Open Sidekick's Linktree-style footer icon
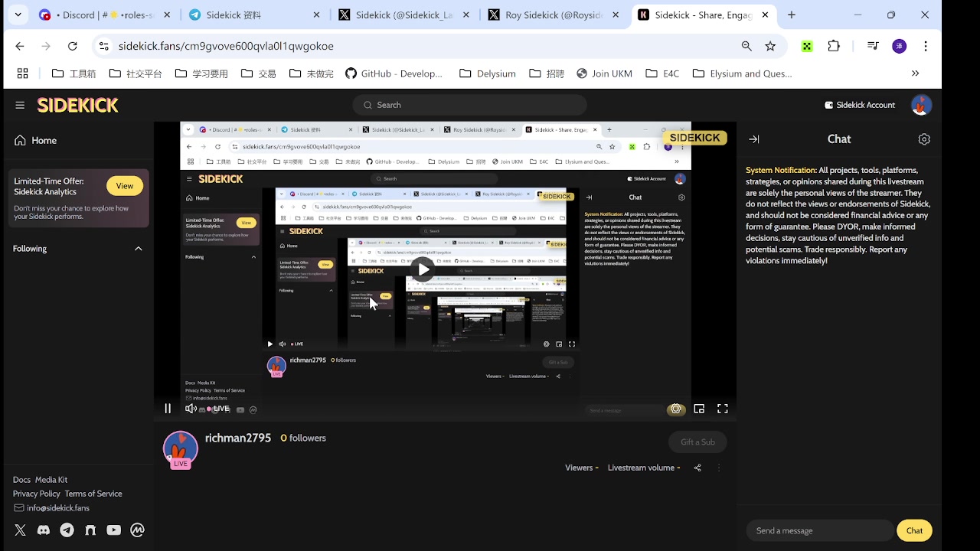The height and width of the screenshot is (551, 980). tap(90, 530)
